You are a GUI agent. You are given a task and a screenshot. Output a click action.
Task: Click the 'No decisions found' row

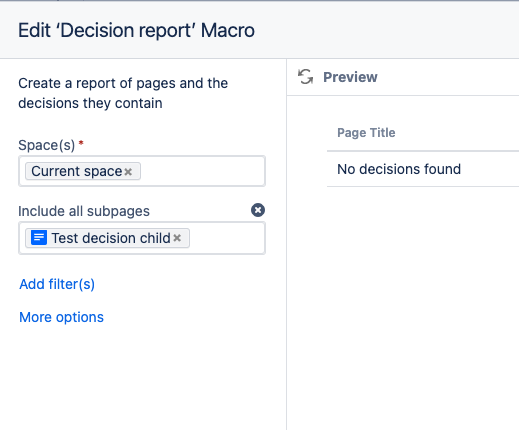coord(423,169)
